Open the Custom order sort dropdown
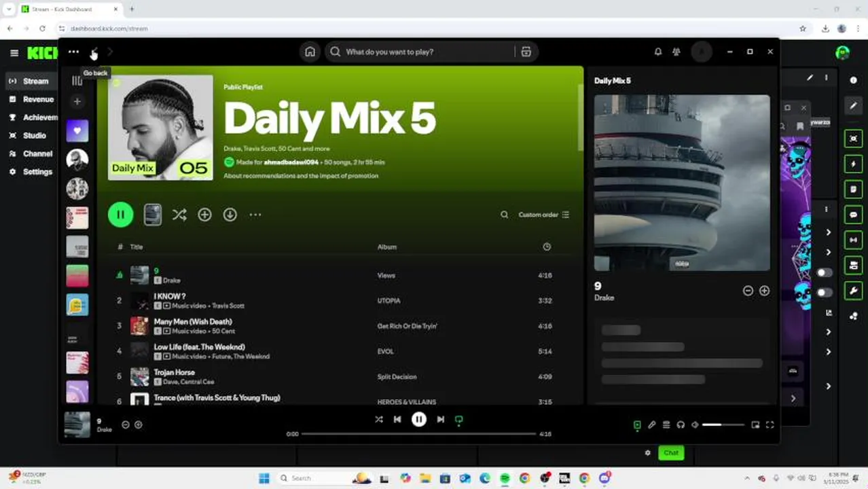Viewport: 868px width, 489px height. point(544,215)
